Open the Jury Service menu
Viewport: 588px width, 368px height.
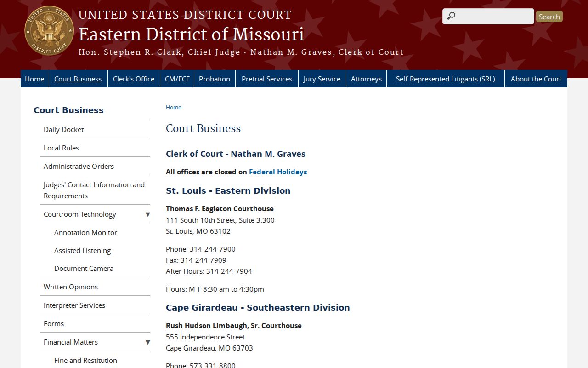click(322, 79)
